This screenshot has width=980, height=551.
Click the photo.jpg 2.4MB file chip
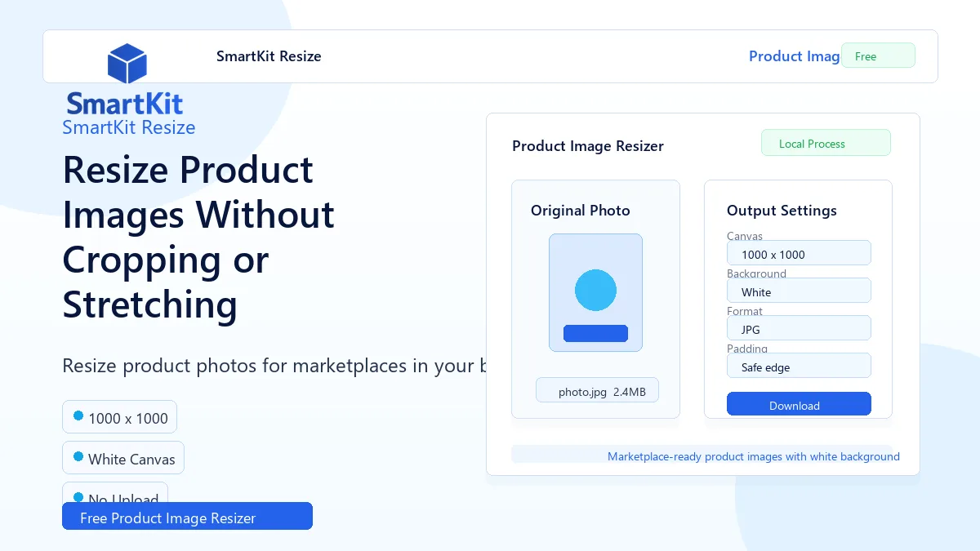(x=597, y=390)
